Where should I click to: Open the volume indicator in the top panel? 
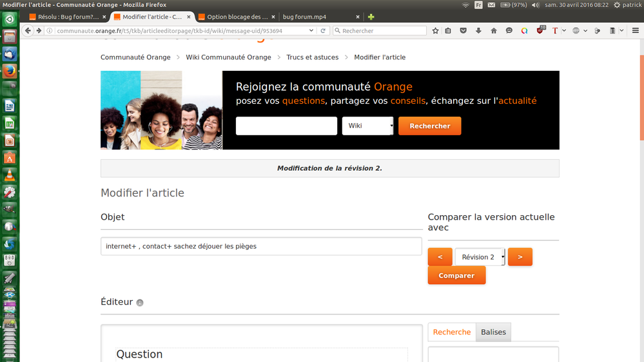(x=535, y=5)
